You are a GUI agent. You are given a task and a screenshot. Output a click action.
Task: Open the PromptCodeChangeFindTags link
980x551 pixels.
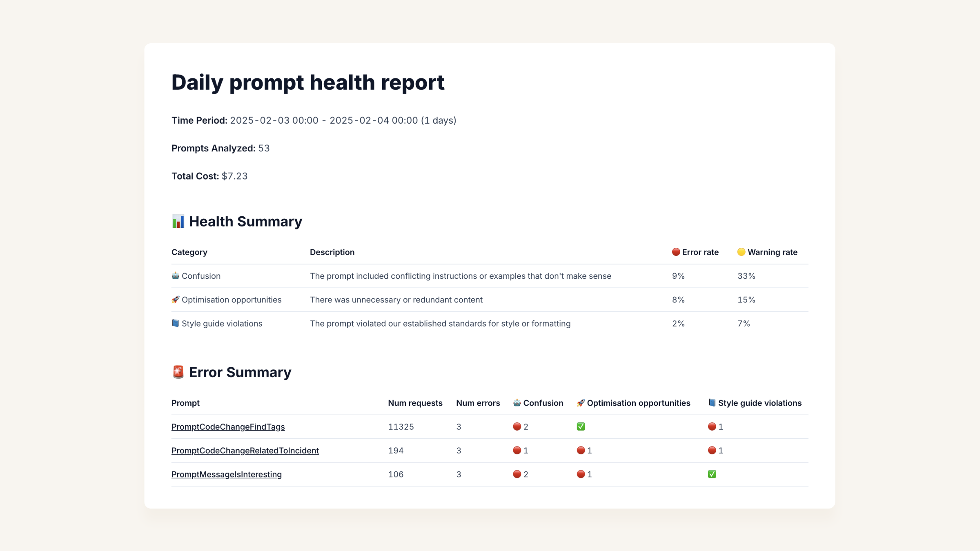tap(228, 427)
